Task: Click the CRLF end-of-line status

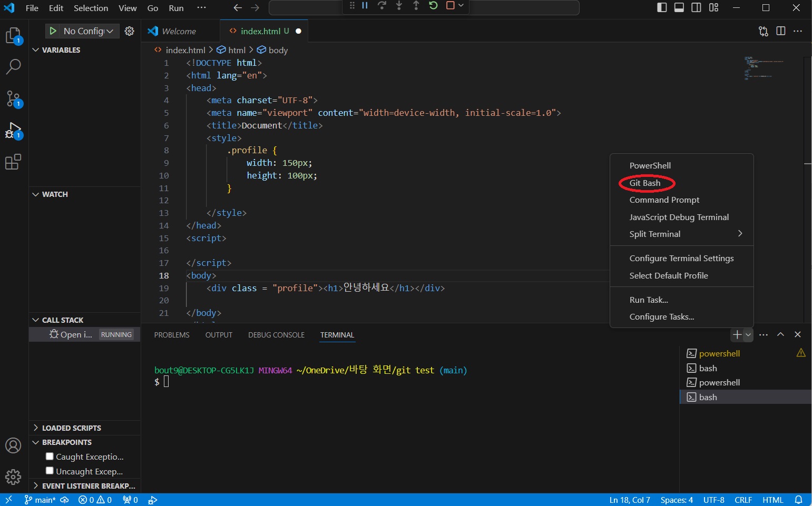Action: 743,500
